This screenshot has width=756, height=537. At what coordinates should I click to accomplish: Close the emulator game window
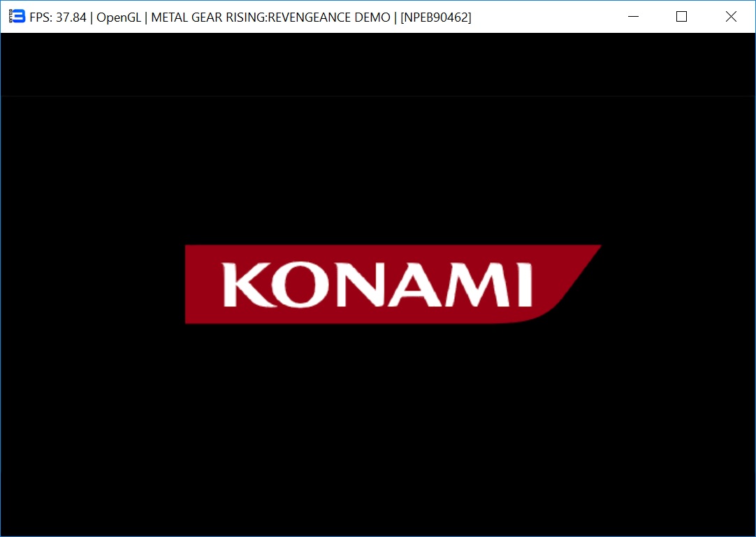coord(731,16)
